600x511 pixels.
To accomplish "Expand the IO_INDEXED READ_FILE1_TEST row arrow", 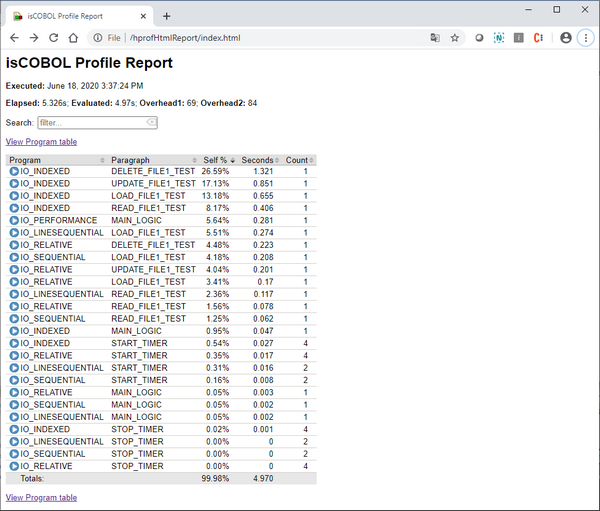I will pos(14,208).
